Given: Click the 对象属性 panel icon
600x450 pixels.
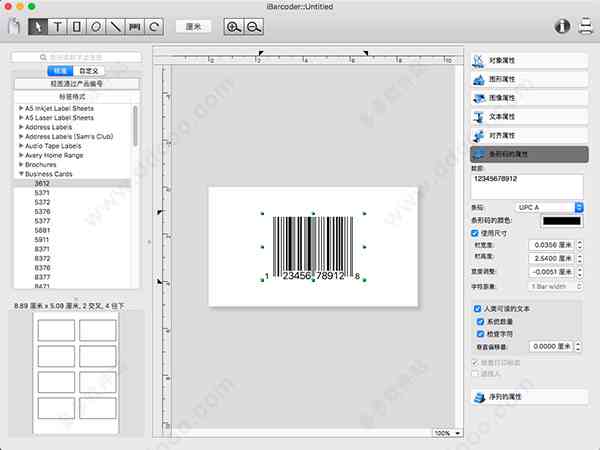Looking at the screenshot, I should (478, 60).
